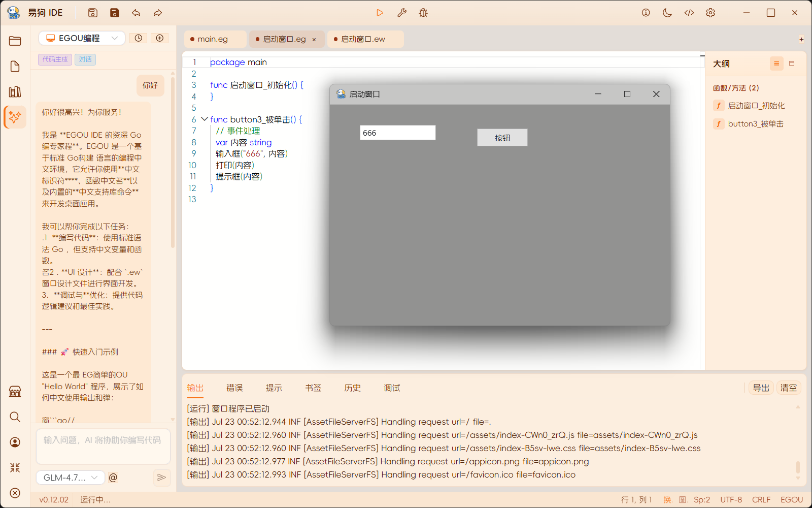Toggle dark mode with the moon icon
Image resolution: width=812 pixels, height=508 pixels.
pos(667,13)
